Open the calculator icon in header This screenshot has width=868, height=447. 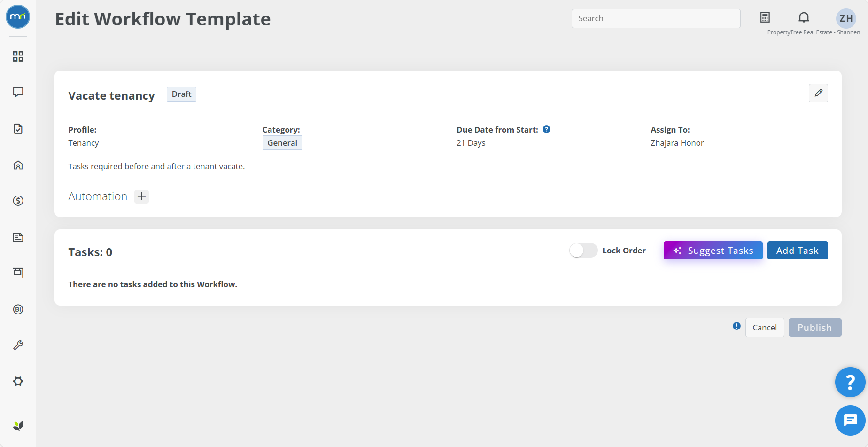coord(765,17)
